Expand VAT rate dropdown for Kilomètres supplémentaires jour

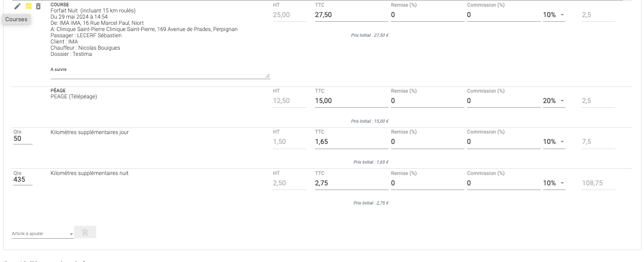(x=553, y=142)
